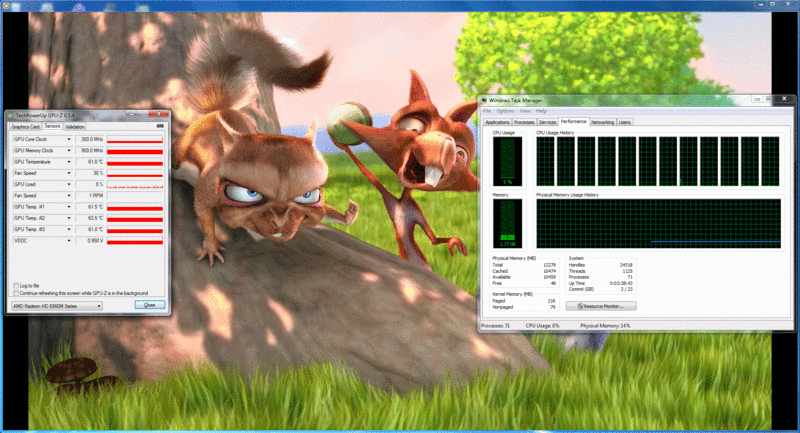800x433 pixels.
Task: Click the 63.5 °C temperature value
Action: [90, 218]
